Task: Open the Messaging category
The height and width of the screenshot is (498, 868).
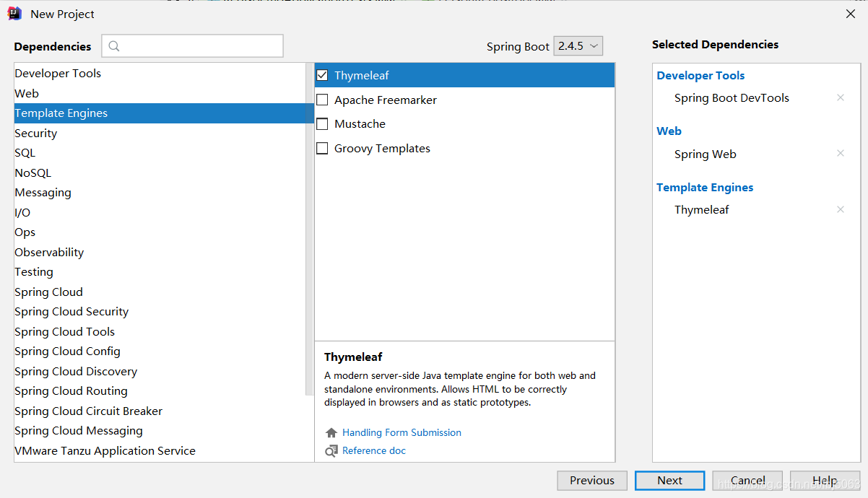Action: click(160, 193)
